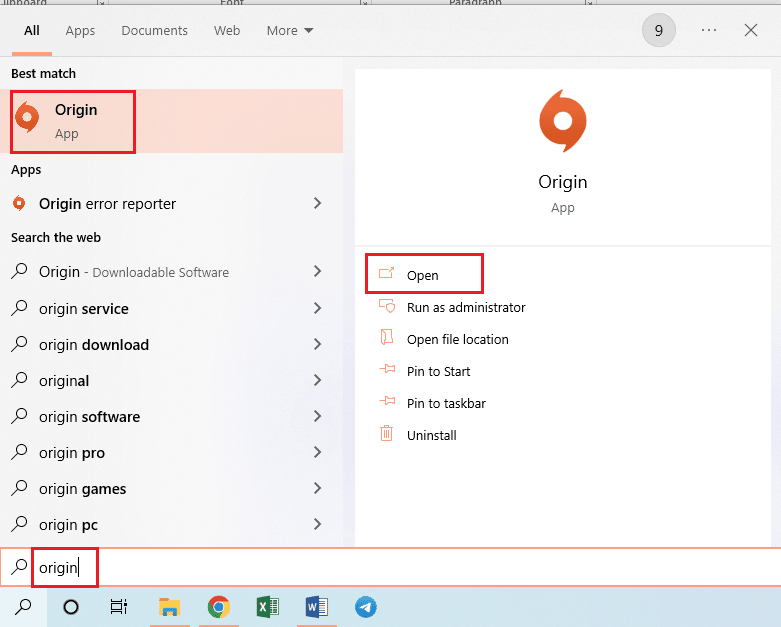Close the search panel with X

[x=751, y=30]
